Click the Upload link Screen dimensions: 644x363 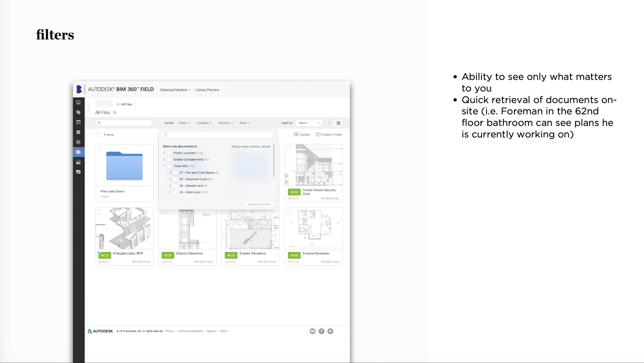click(x=302, y=134)
